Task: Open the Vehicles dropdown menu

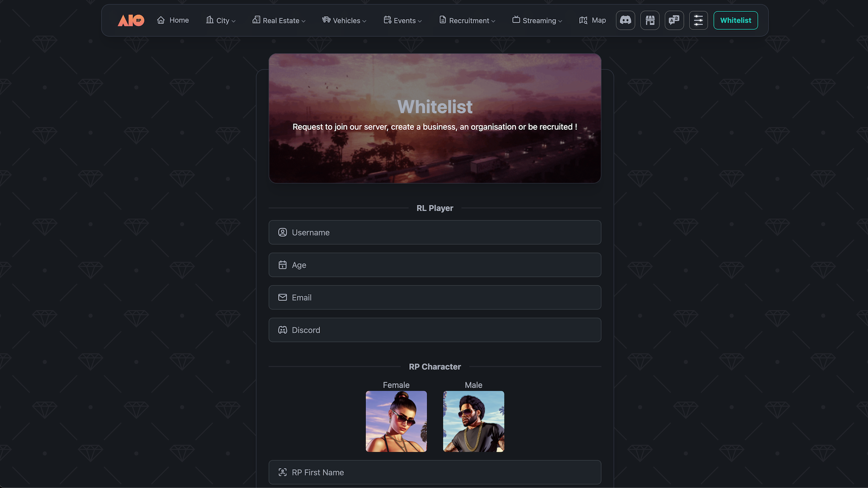Action: click(344, 20)
